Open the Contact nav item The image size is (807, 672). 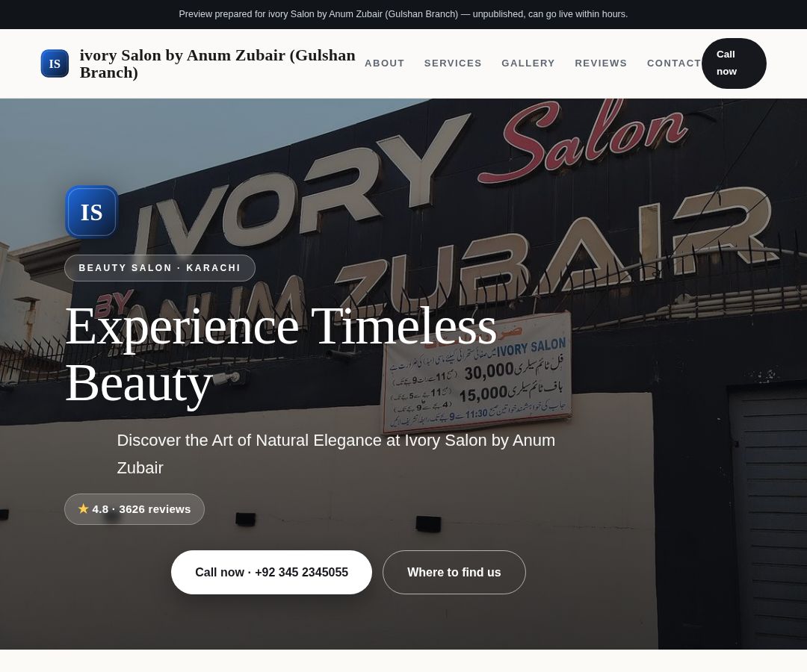point(674,63)
